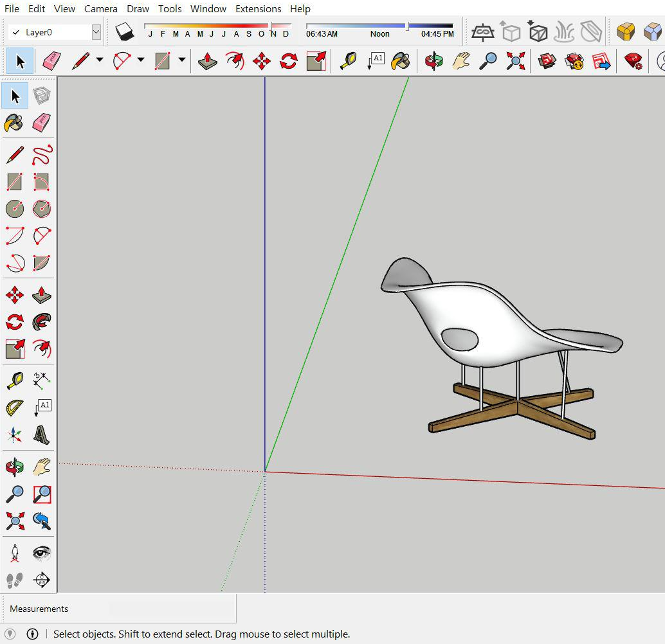Open the File menu
Image resolution: width=665 pixels, height=644 pixels.
point(12,8)
